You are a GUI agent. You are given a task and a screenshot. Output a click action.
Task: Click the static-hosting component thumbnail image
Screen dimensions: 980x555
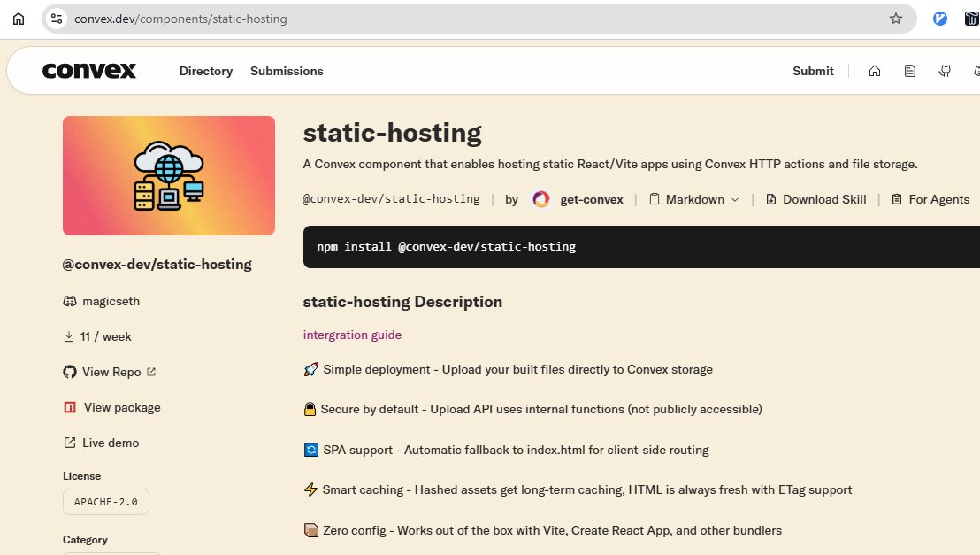pos(169,176)
